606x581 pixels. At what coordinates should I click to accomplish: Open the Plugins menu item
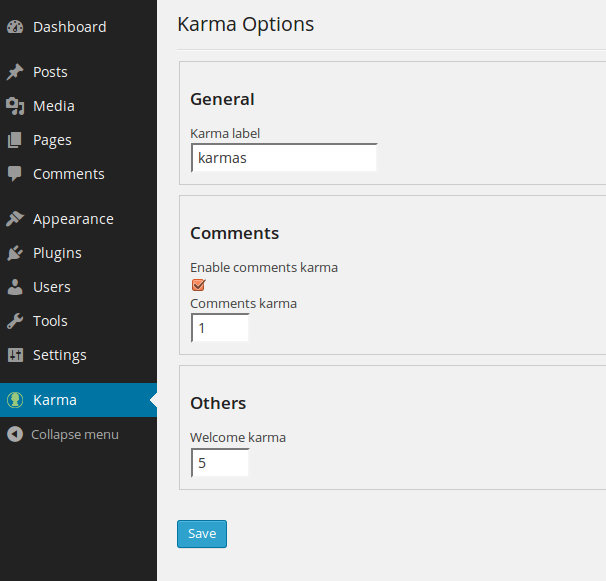tap(78, 253)
